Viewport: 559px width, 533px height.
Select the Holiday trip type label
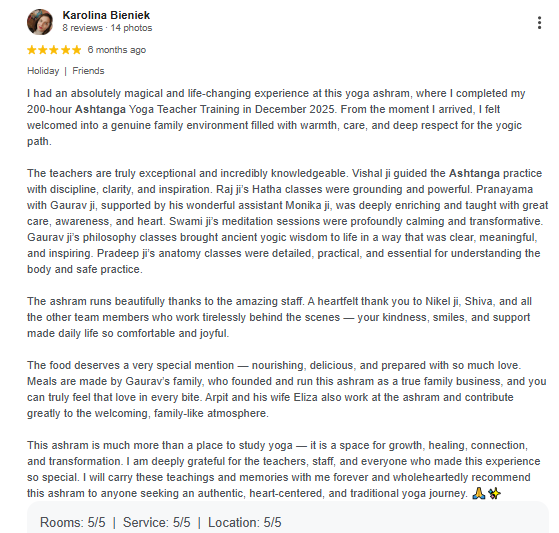43,71
